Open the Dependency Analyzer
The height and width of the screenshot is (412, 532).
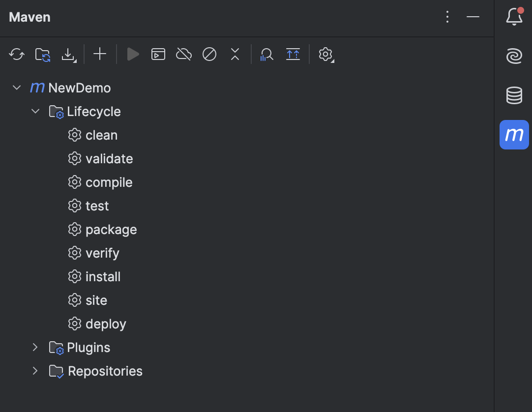click(266, 54)
